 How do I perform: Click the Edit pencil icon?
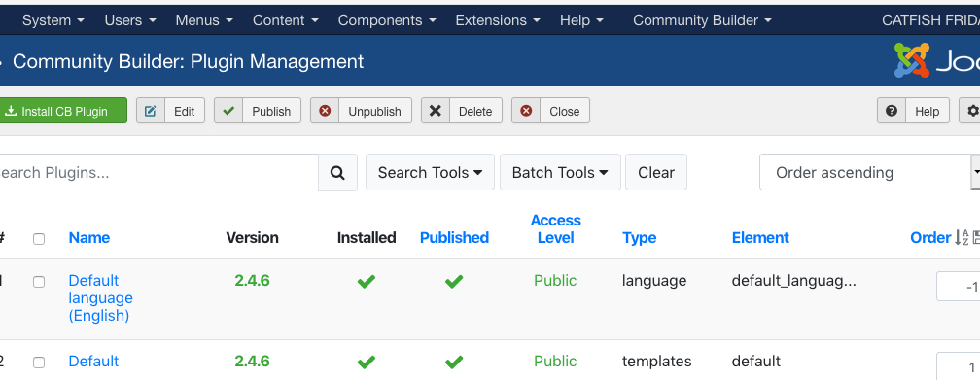coord(151,111)
